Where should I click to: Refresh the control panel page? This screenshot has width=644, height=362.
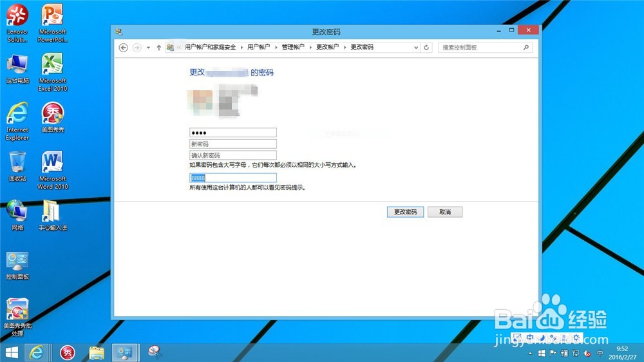[426, 48]
